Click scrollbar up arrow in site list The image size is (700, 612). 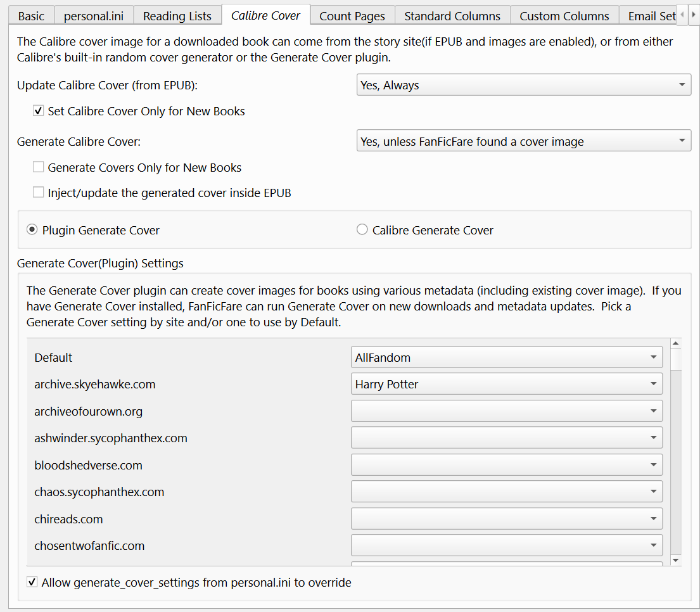point(675,344)
